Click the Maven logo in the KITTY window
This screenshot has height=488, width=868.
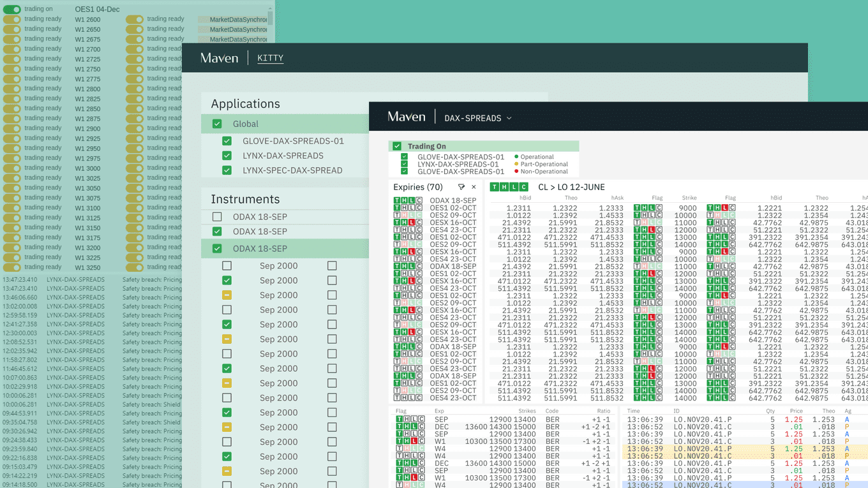[x=219, y=58]
